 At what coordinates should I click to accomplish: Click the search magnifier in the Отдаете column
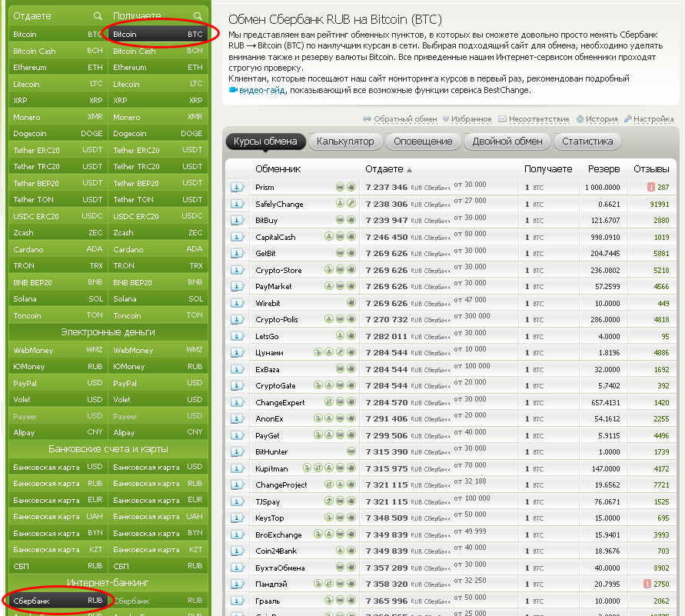tap(97, 15)
